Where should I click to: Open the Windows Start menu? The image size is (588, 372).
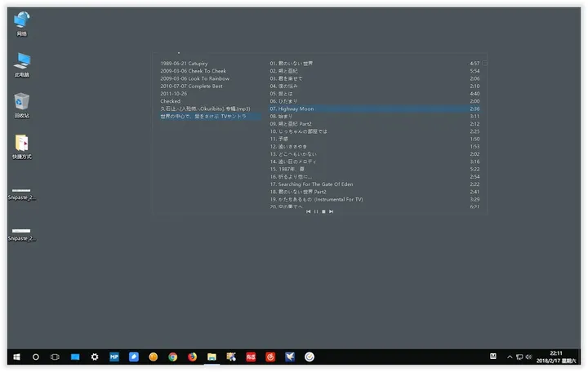[16, 356]
